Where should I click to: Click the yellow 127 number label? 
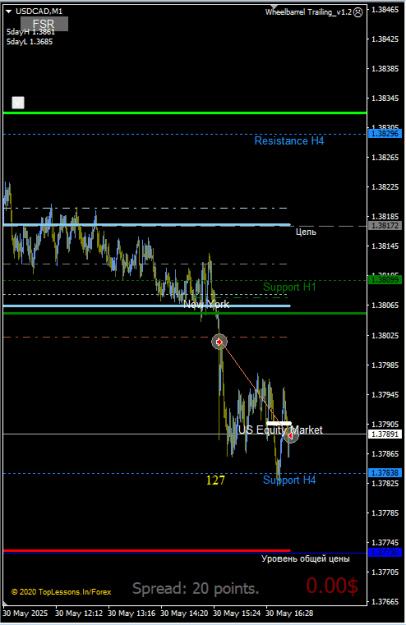pos(215,480)
